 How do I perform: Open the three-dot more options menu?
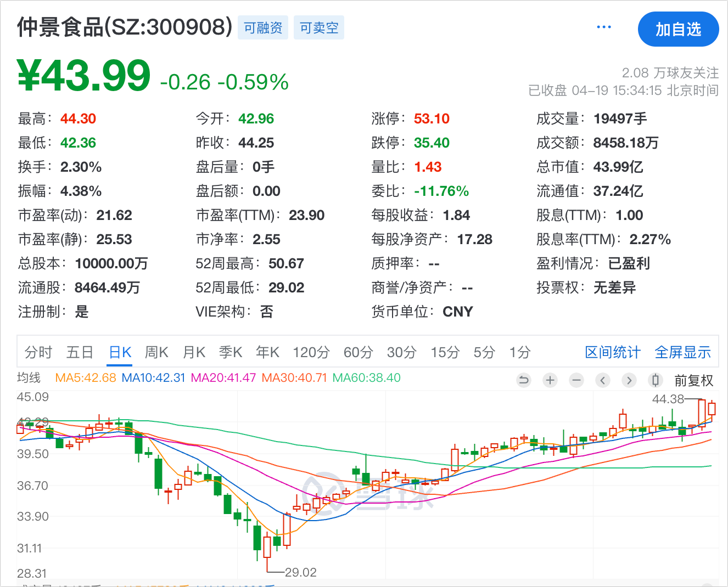(x=604, y=27)
